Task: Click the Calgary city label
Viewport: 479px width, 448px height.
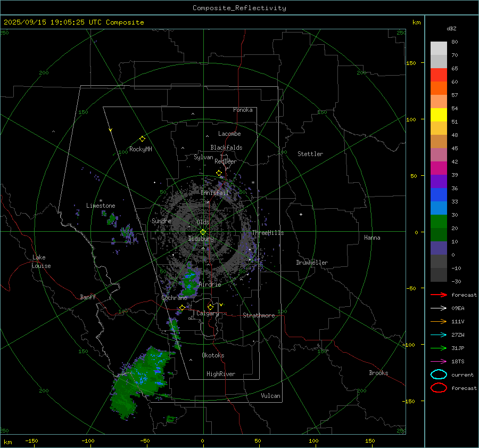Action: pos(208,313)
